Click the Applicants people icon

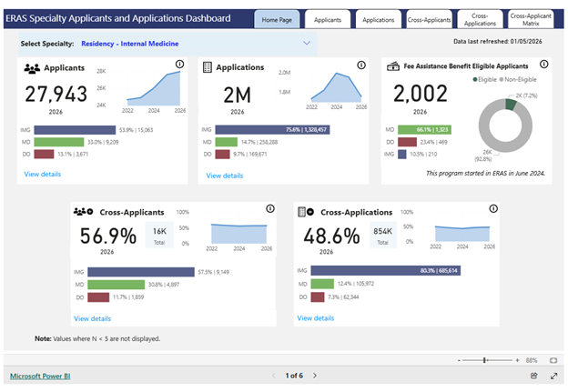coord(32,68)
